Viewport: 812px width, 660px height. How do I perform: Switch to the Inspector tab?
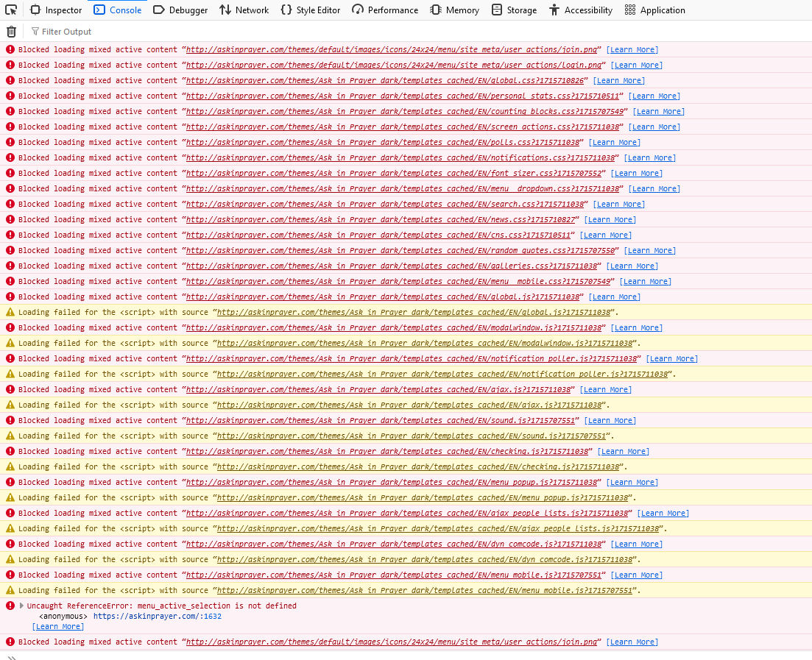click(x=56, y=10)
